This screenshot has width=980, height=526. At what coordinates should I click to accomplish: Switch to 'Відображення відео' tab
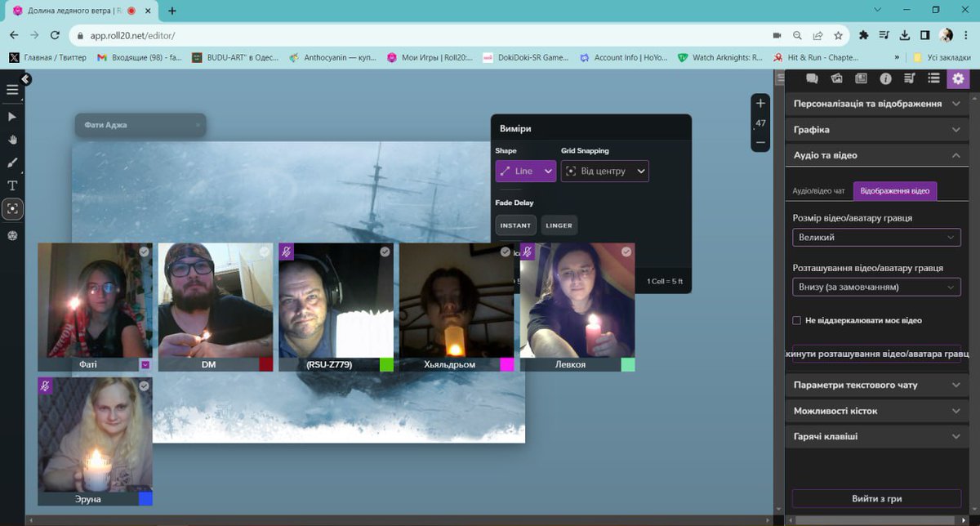(x=895, y=190)
